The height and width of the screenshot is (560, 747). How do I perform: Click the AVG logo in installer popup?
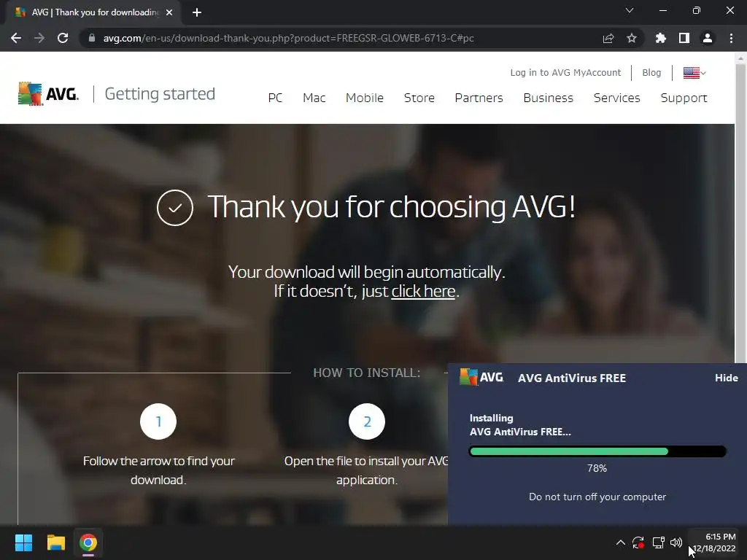click(x=481, y=377)
